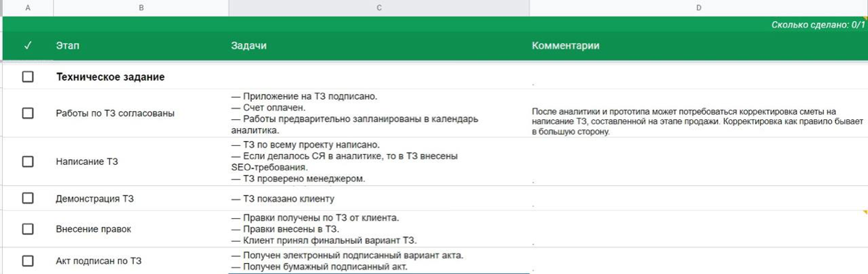Image resolution: width=868 pixels, height=274 pixels.
Task: Toggle the Демонстрация ТЗ checkbox
Action: click(28, 198)
